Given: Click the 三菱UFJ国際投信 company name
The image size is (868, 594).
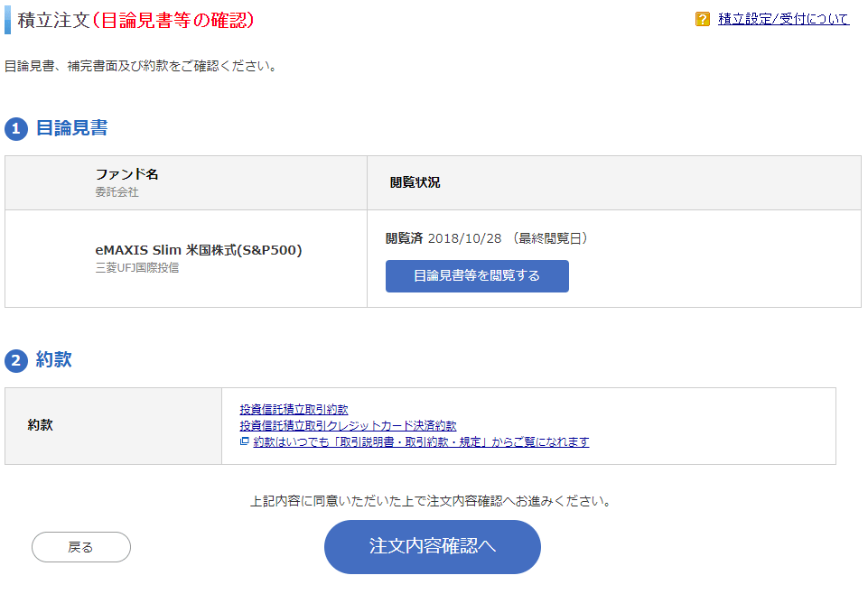Looking at the screenshot, I should [137, 268].
